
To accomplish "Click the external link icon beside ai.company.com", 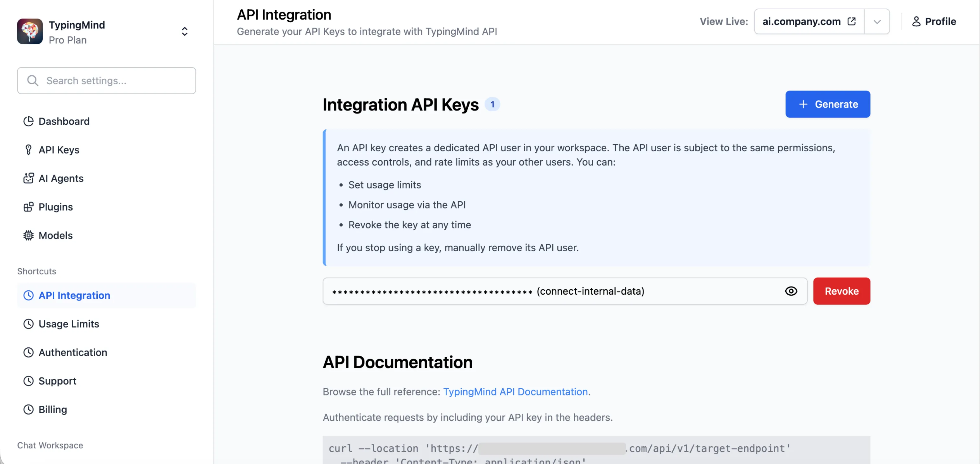I will coord(852,21).
